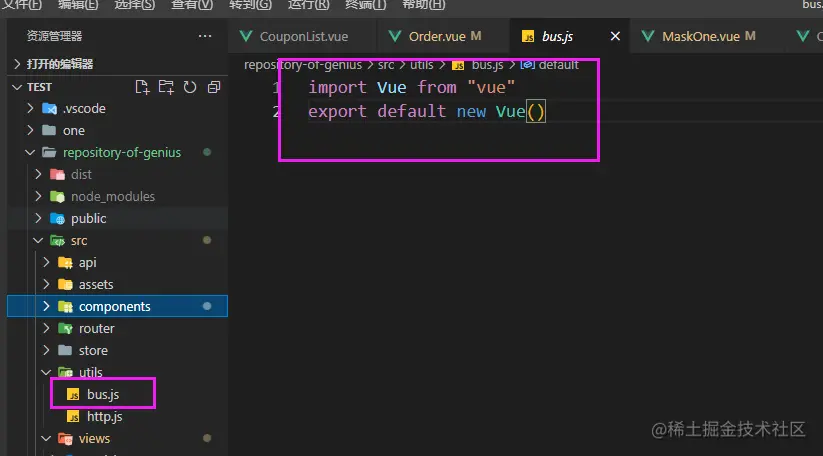
Task: Open the 帮助(H) menu
Action: pyautogui.click(x=424, y=5)
